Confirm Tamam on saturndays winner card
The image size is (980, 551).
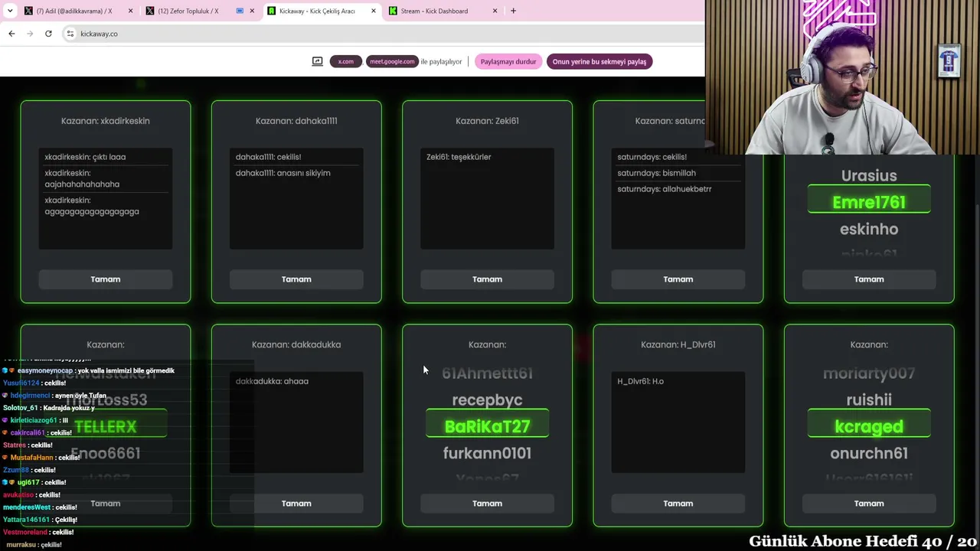point(678,279)
